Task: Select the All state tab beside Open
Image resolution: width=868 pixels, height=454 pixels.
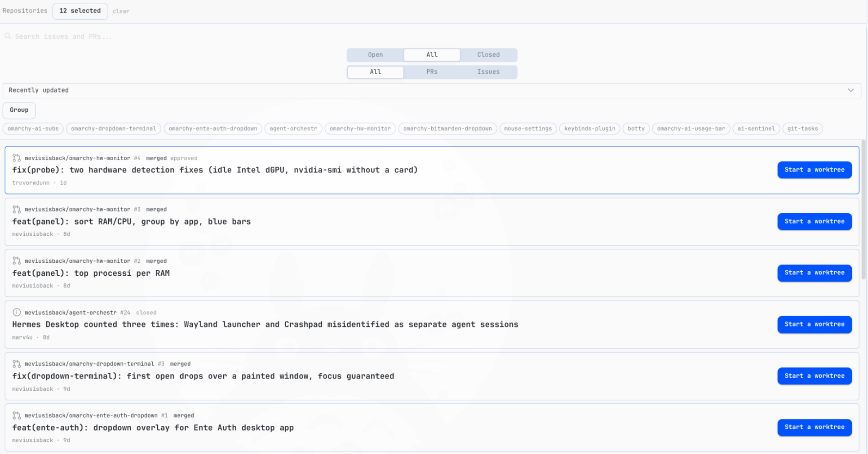Action: click(x=432, y=55)
